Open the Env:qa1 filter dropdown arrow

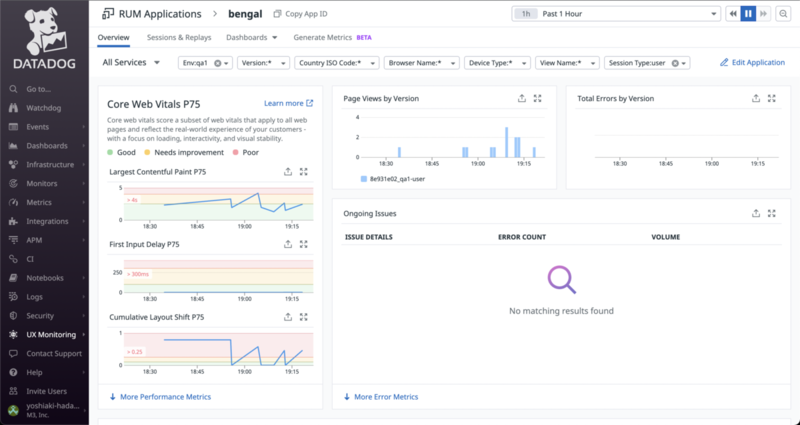227,63
